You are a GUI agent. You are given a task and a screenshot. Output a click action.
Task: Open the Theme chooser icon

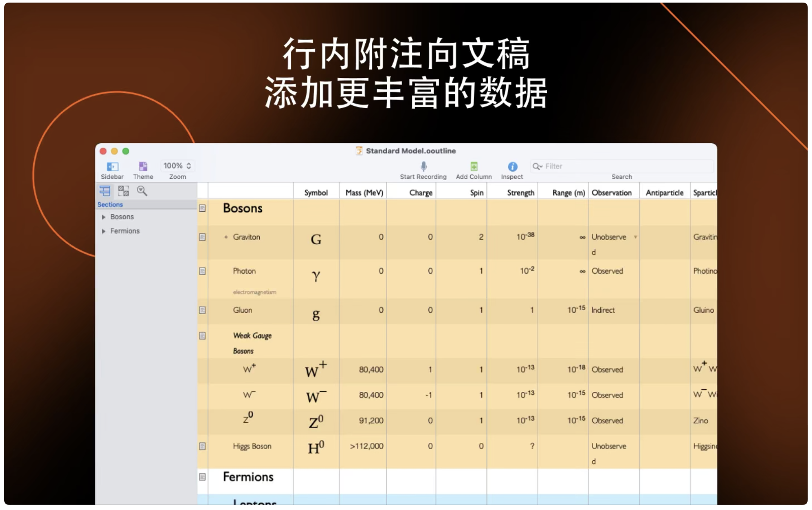point(142,167)
